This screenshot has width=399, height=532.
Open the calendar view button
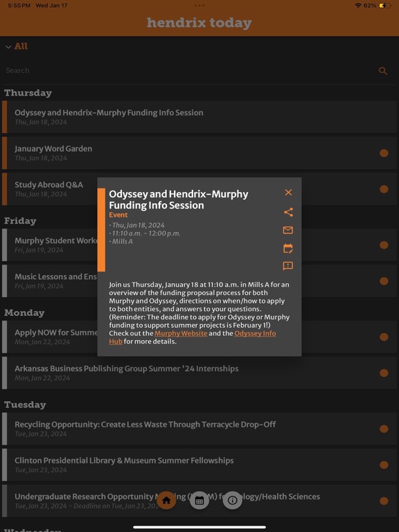point(199,500)
